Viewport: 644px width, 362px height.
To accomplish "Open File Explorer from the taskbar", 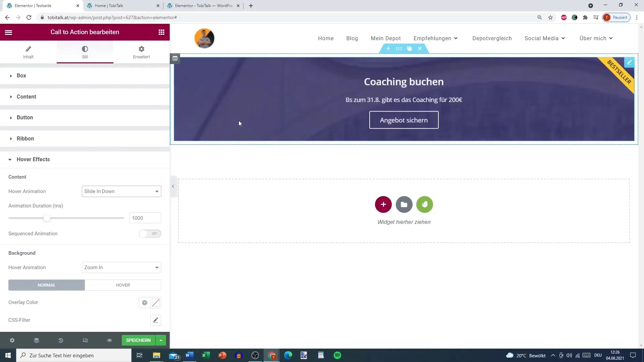I will [x=157, y=355].
